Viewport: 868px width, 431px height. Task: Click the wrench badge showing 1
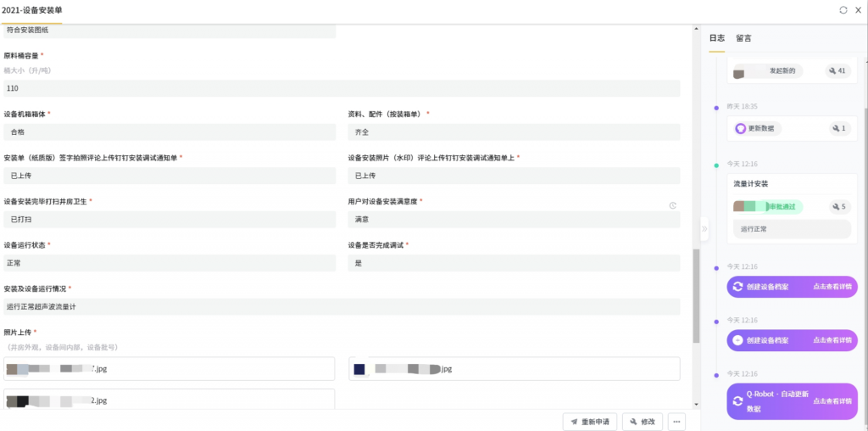pos(837,128)
